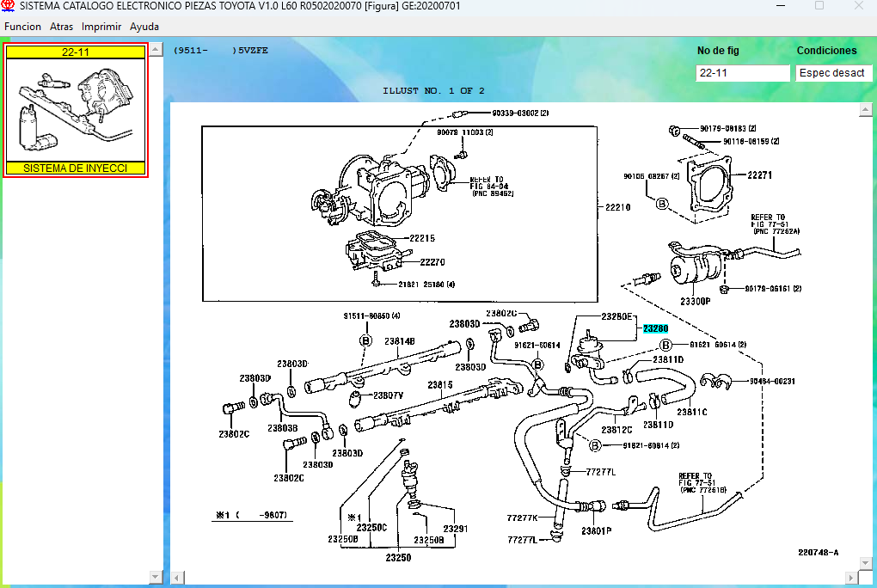Click part number 22271 gasket label

759,175
